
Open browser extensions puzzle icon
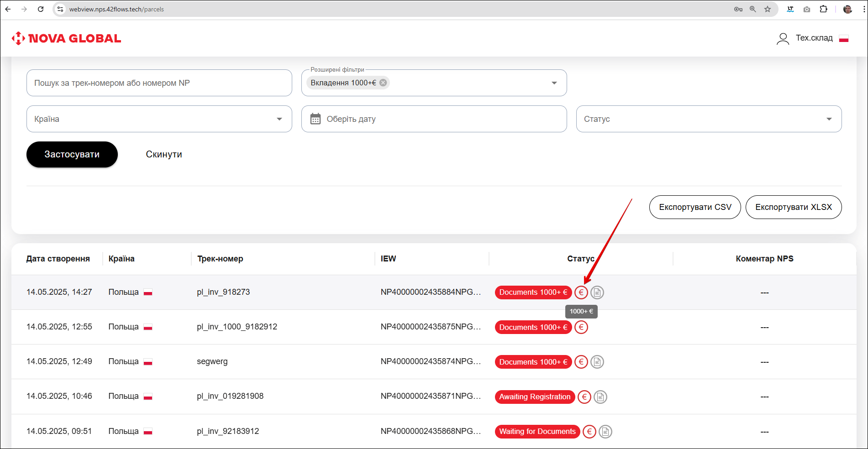823,9
